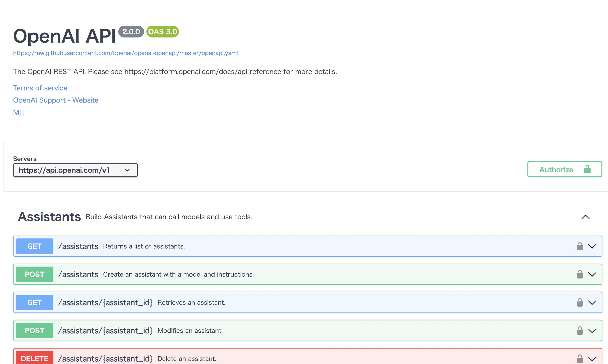The height and width of the screenshot is (364, 608).
Task: Click the Assistants section heading
Action: pyautogui.click(x=49, y=217)
